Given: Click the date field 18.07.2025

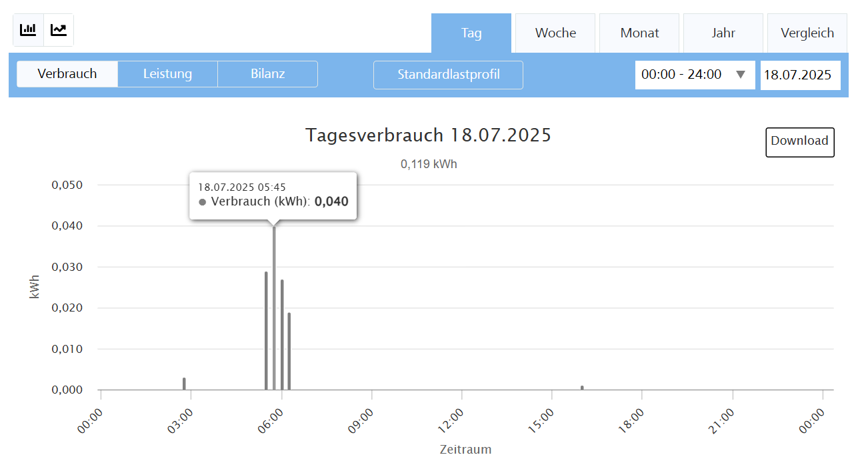Looking at the screenshot, I should coord(800,75).
